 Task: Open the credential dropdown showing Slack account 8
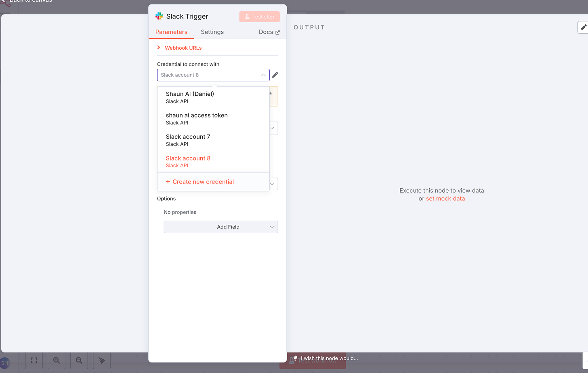click(213, 75)
